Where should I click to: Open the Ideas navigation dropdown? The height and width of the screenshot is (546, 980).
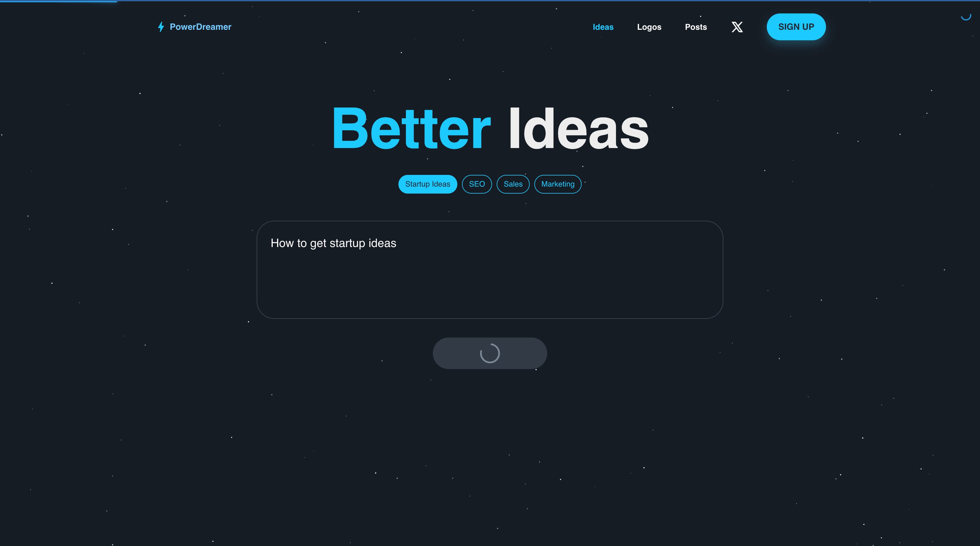(603, 27)
